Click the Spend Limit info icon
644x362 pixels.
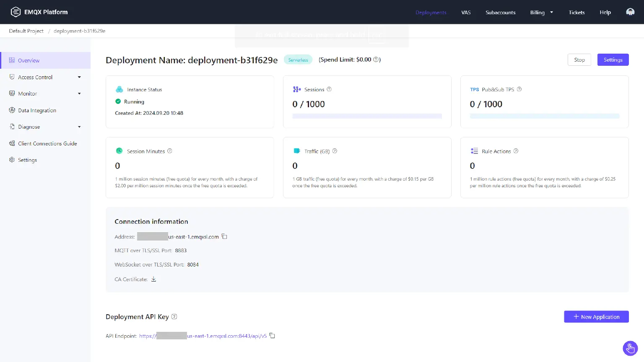[x=376, y=59]
